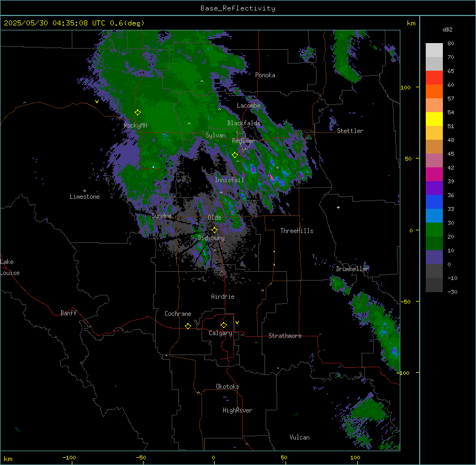Select the magenta 42-39 dBZ legend swatch
The width and height of the screenshot is (476, 465).
click(434, 174)
